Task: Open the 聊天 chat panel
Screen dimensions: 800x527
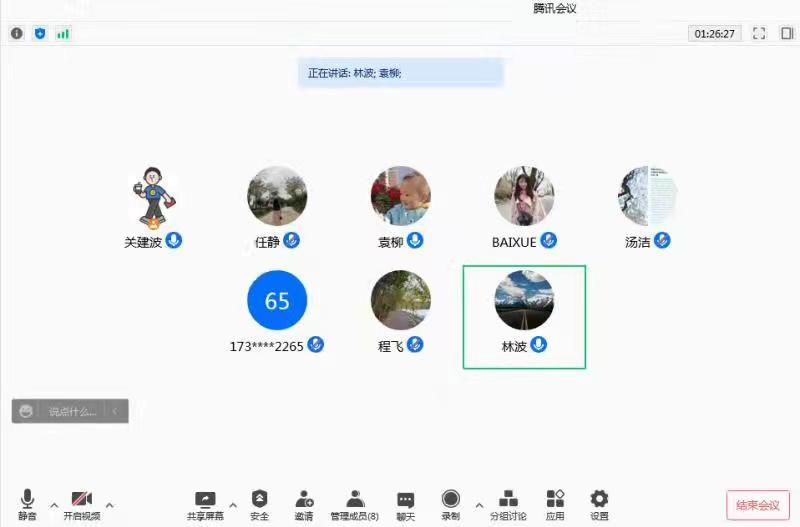Action: click(405, 504)
